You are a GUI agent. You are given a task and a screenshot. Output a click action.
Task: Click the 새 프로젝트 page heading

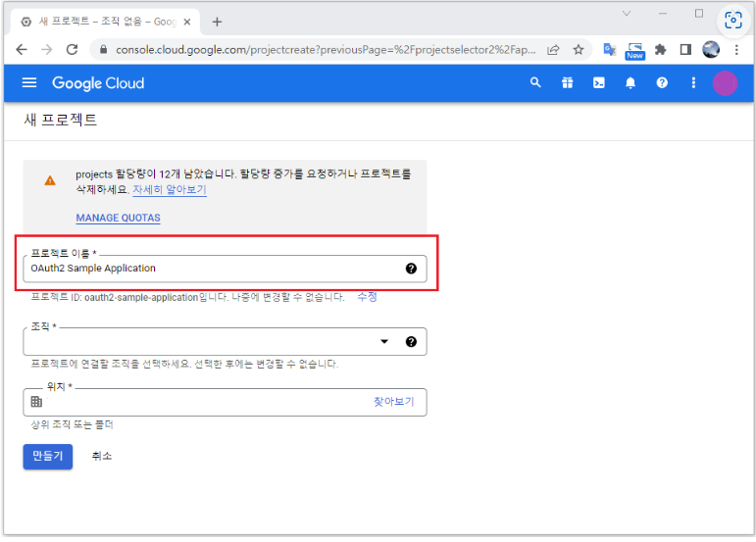pos(61,120)
